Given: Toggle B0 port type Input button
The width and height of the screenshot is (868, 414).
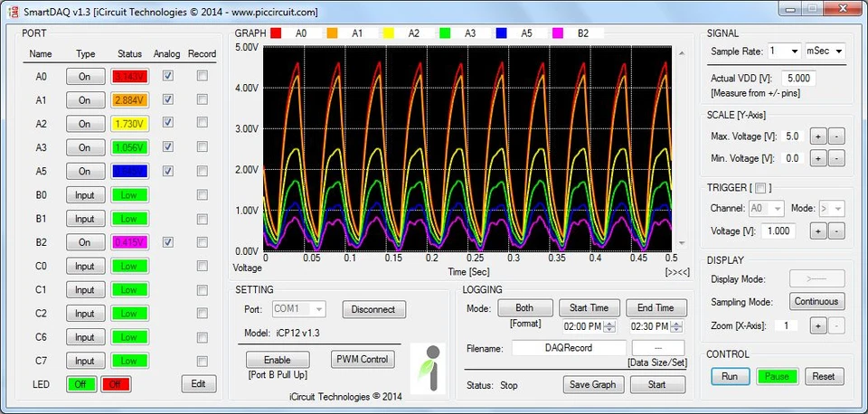Looking at the screenshot, I should (x=85, y=195).
